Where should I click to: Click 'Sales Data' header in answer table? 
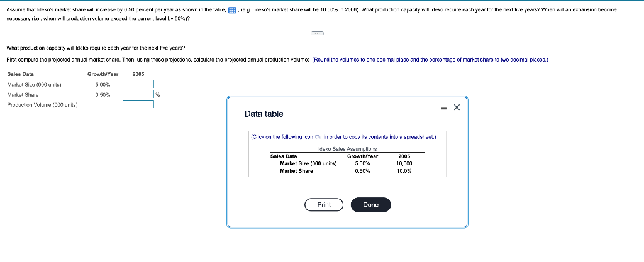[21, 74]
